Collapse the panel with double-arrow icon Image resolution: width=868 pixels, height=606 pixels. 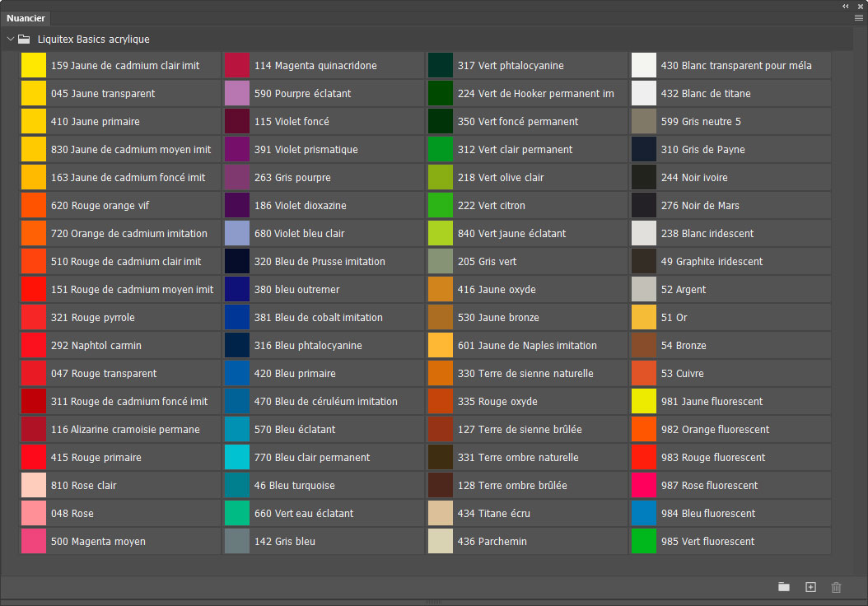pyautogui.click(x=846, y=6)
